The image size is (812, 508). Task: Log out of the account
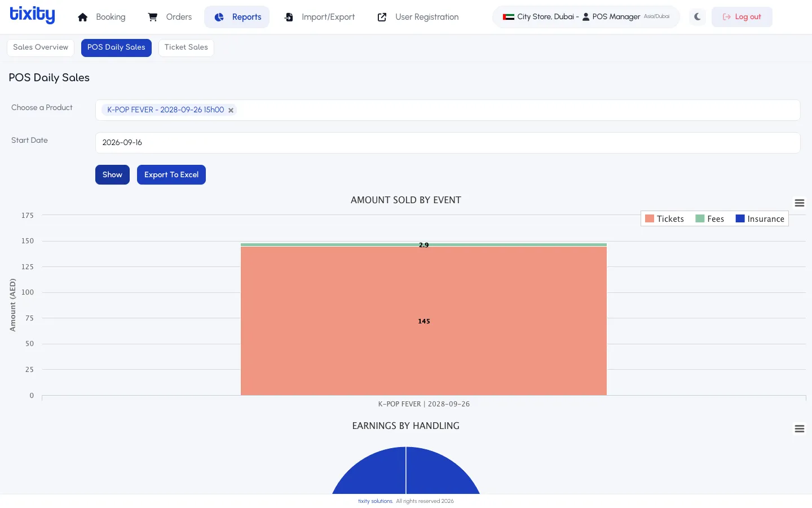pos(742,17)
